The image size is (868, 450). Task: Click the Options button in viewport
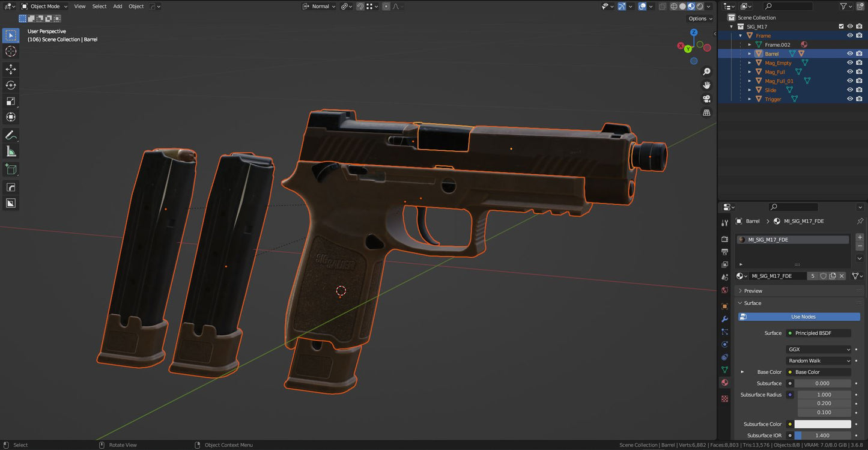click(x=700, y=19)
